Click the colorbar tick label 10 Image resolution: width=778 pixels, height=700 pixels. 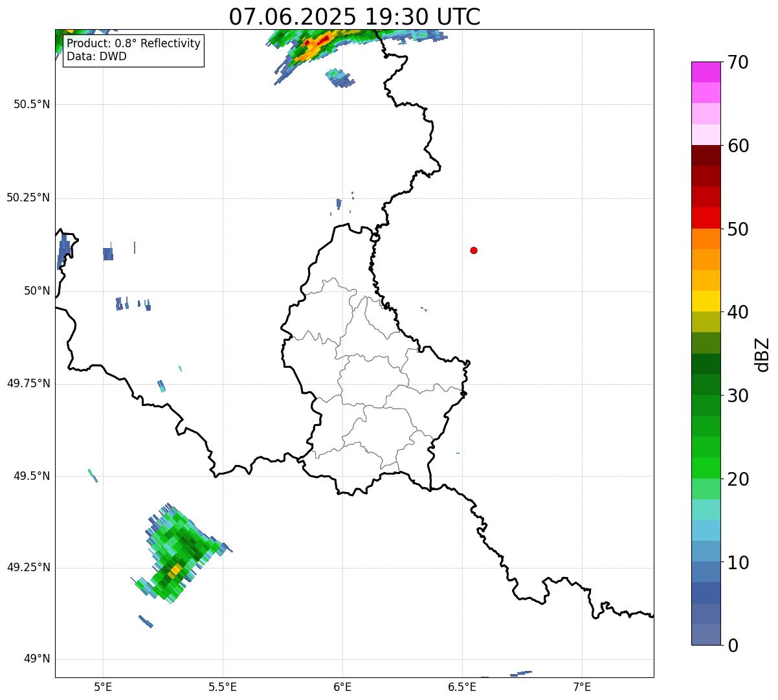pyautogui.click(x=739, y=563)
